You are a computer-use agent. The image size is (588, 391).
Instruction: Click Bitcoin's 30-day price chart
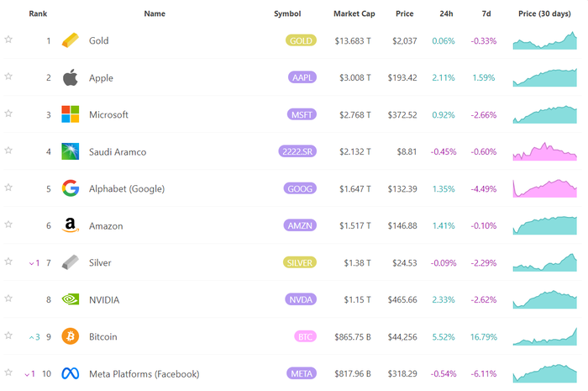click(x=545, y=336)
